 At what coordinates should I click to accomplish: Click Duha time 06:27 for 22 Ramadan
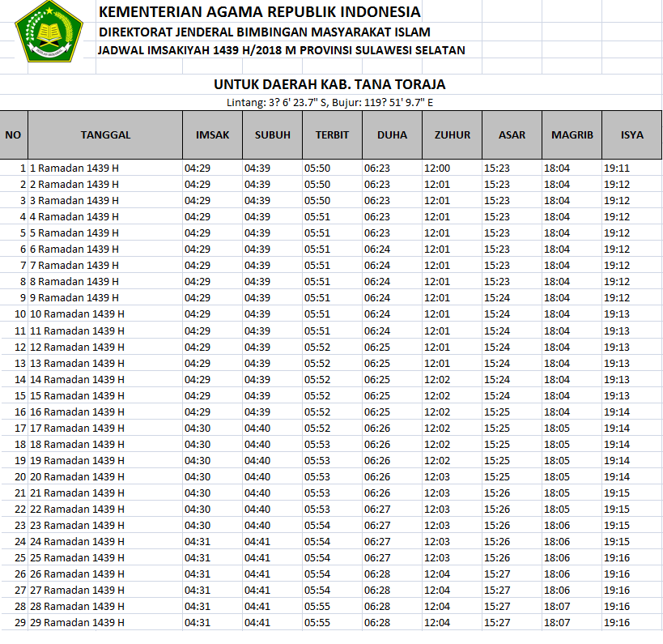pyautogui.click(x=392, y=510)
